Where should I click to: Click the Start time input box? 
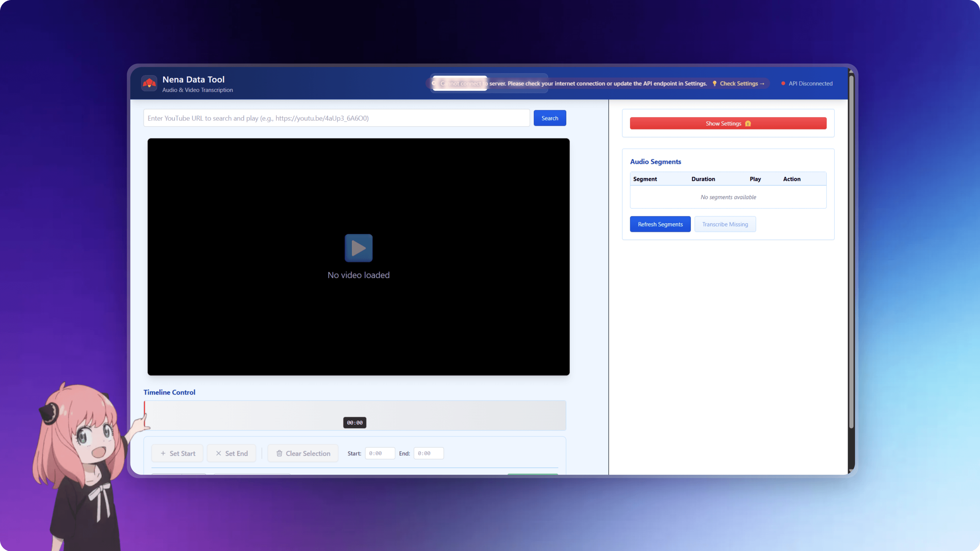point(380,453)
